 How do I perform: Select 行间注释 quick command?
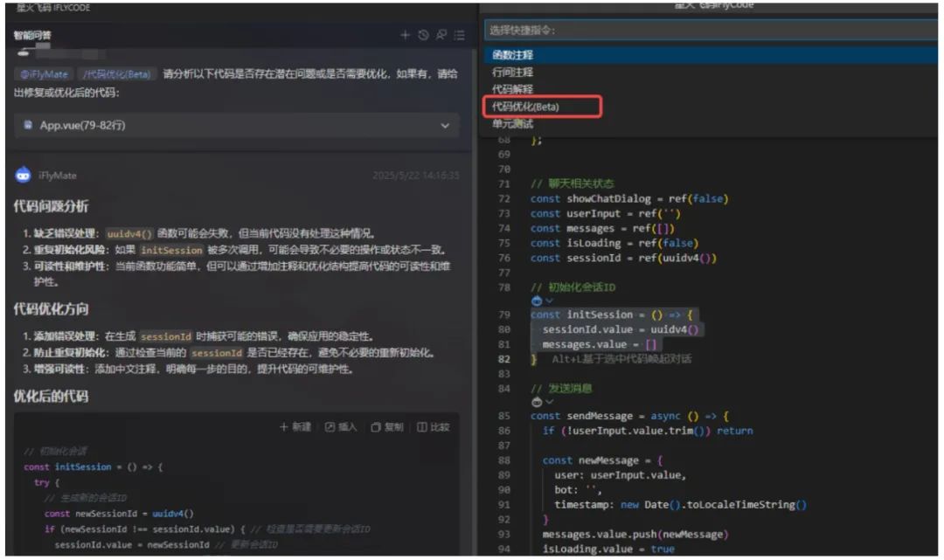pos(711,73)
